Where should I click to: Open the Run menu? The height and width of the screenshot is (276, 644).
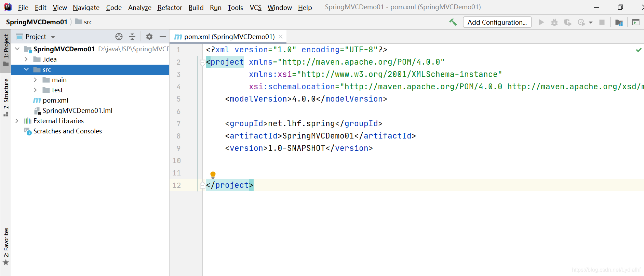pos(216,8)
